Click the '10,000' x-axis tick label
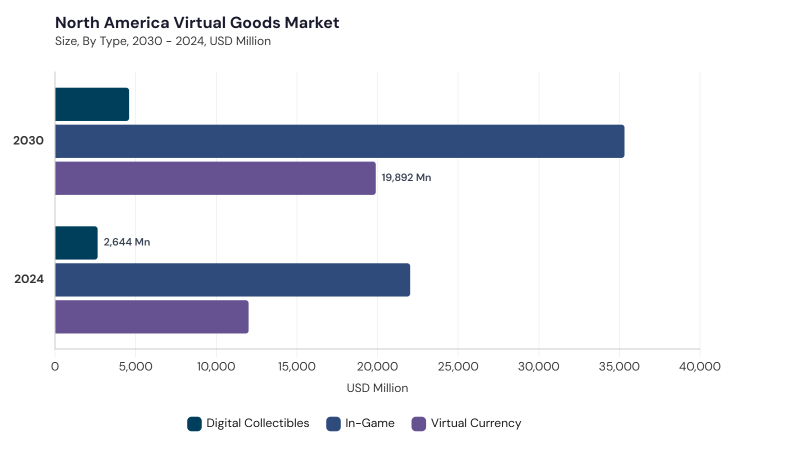Viewport: 800px width, 450px height. (216, 366)
